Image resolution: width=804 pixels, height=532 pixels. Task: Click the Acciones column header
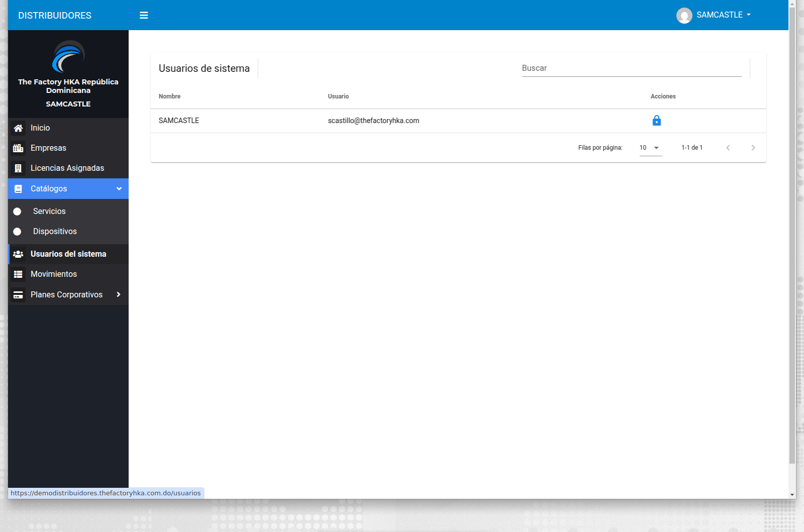pos(663,96)
